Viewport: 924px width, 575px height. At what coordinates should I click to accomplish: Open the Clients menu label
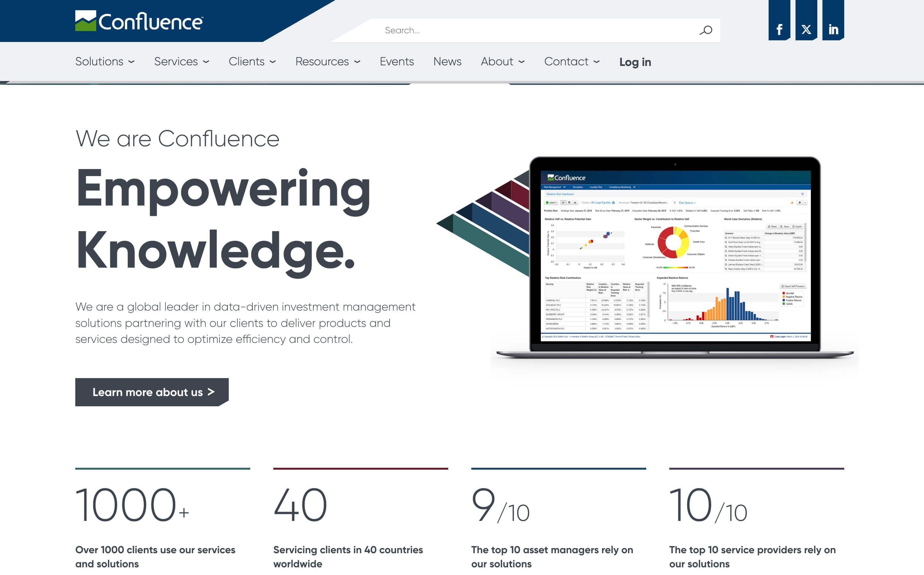(246, 61)
